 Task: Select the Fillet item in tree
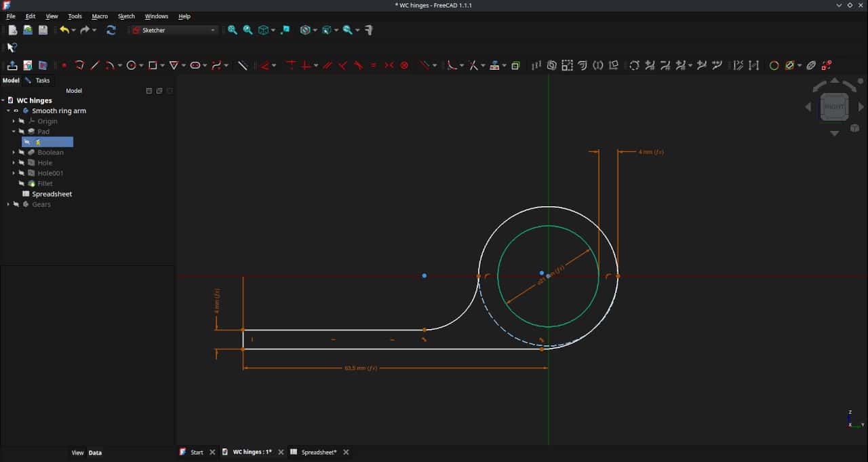(45, 184)
